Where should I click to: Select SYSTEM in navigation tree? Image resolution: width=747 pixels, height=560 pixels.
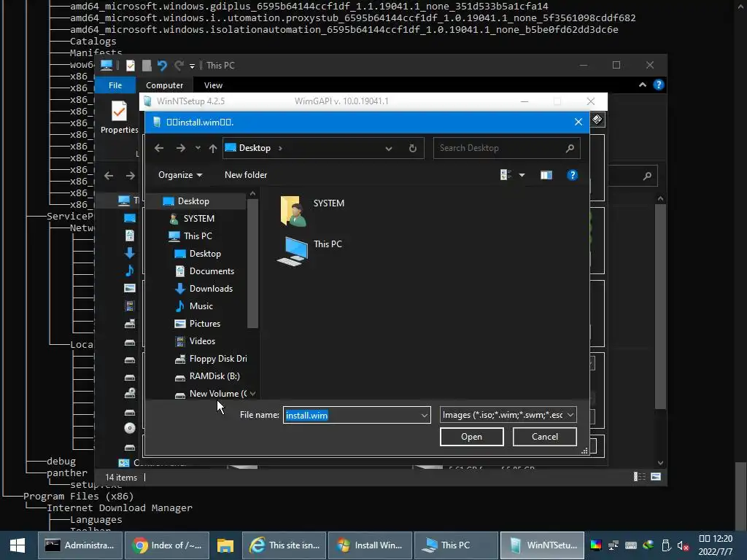(x=198, y=219)
